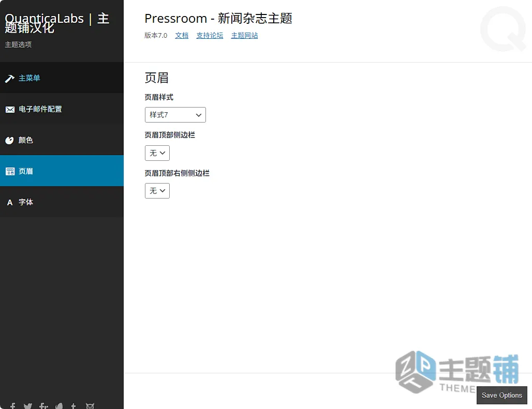
Task: Click the QuanticaLabs title in sidebar header
Action: 57,23
